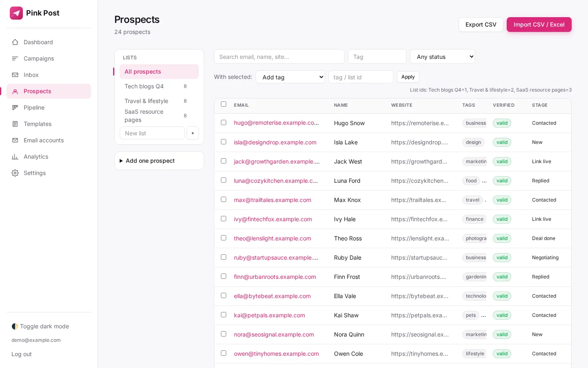Image resolution: width=588 pixels, height=368 pixels.
Task: Navigate to Analytics
Action: coord(49,157)
